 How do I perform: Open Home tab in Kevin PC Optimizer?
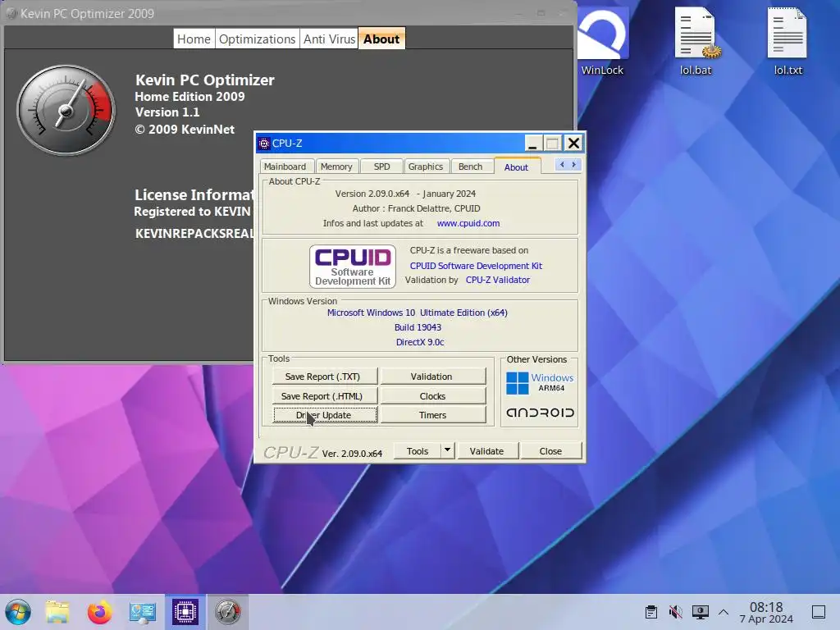194,39
